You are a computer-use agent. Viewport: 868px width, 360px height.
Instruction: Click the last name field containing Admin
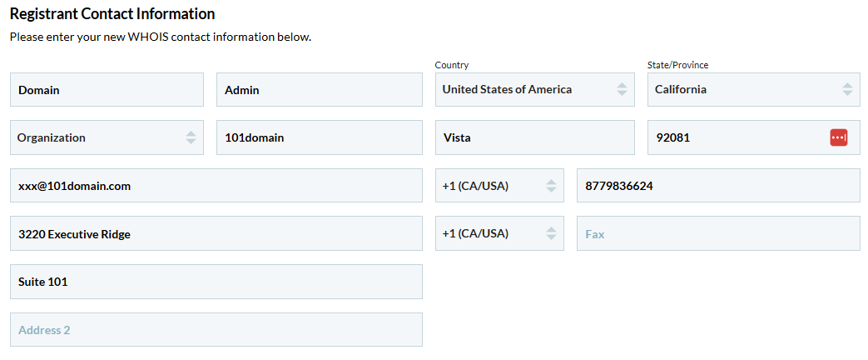(x=319, y=90)
